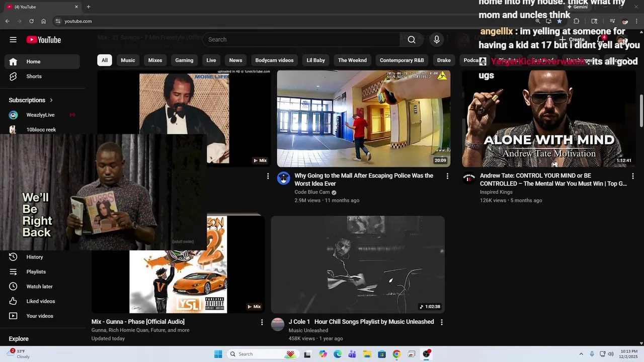Open options menu for the Mall bodycam video

coord(447,176)
